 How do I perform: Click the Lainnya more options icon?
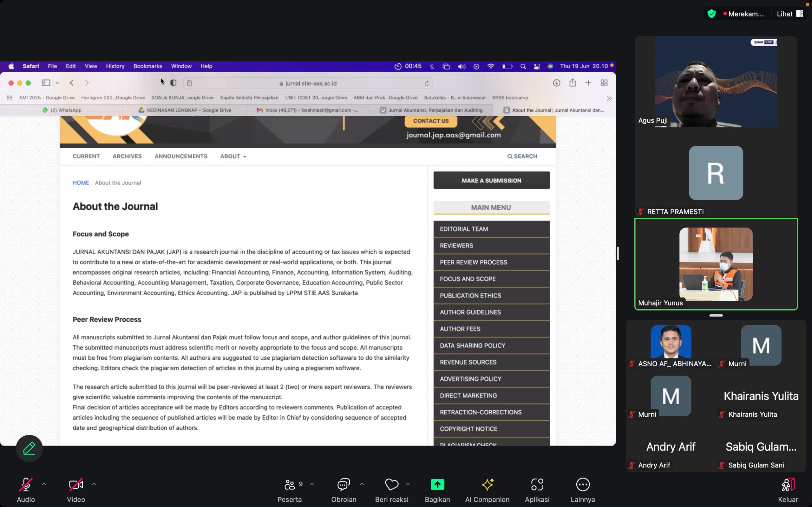(x=582, y=485)
